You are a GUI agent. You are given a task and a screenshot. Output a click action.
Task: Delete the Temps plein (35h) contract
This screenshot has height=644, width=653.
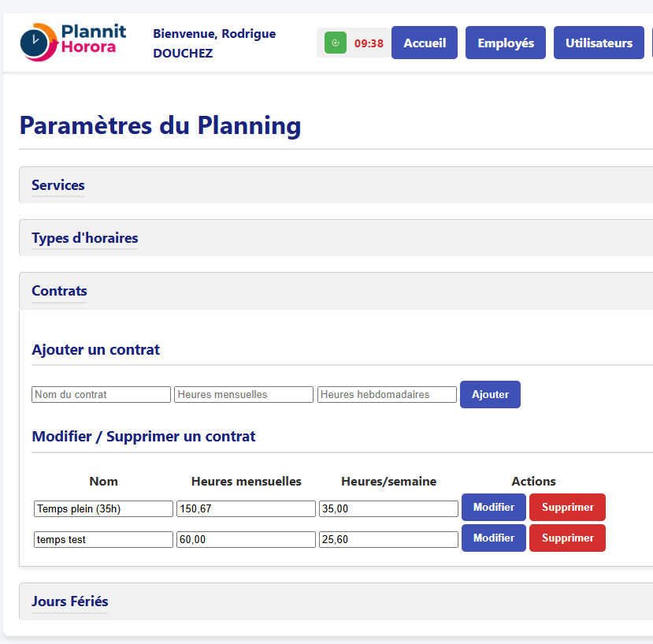click(x=567, y=508)
